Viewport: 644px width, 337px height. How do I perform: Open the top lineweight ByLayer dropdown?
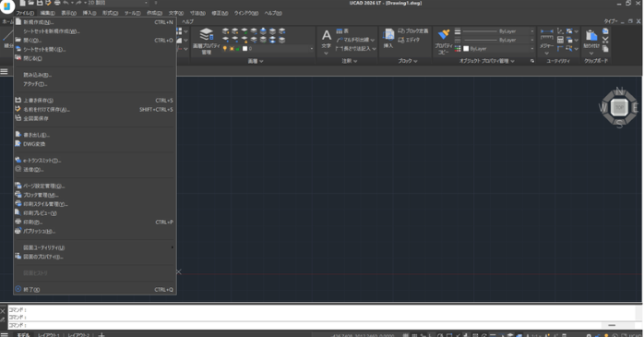coord(498,31)
